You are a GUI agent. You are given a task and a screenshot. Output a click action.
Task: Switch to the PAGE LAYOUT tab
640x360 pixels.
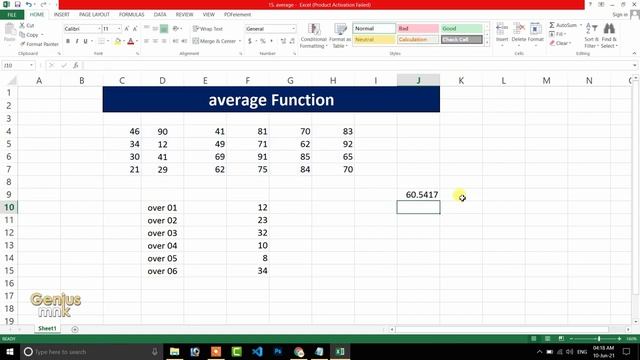point(94,15)
